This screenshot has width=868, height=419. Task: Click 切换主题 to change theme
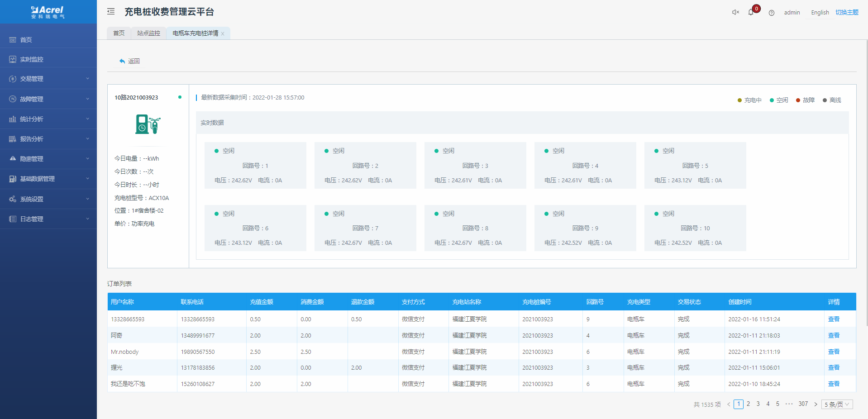(847, 13)
